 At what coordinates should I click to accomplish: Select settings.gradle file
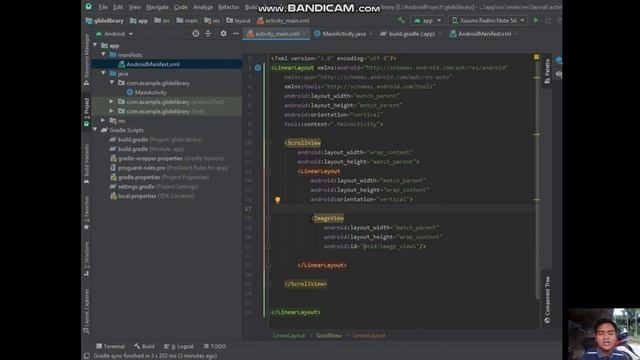(154, 187)
